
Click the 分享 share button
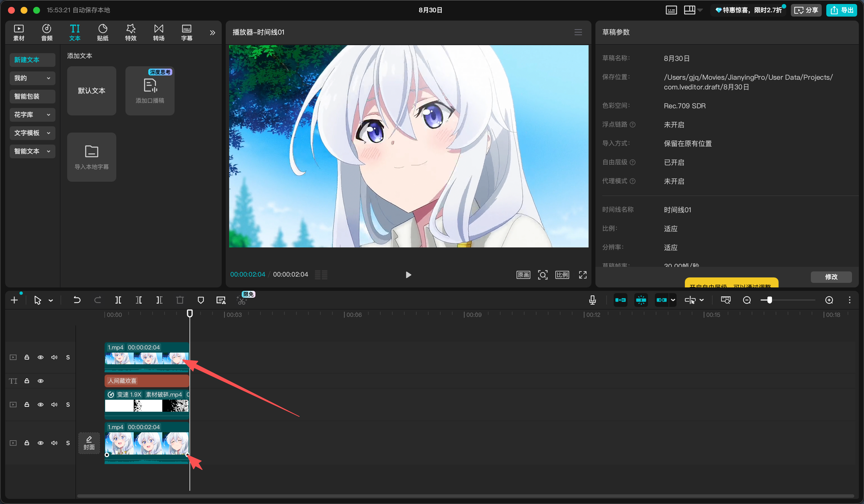click(806, 10)
